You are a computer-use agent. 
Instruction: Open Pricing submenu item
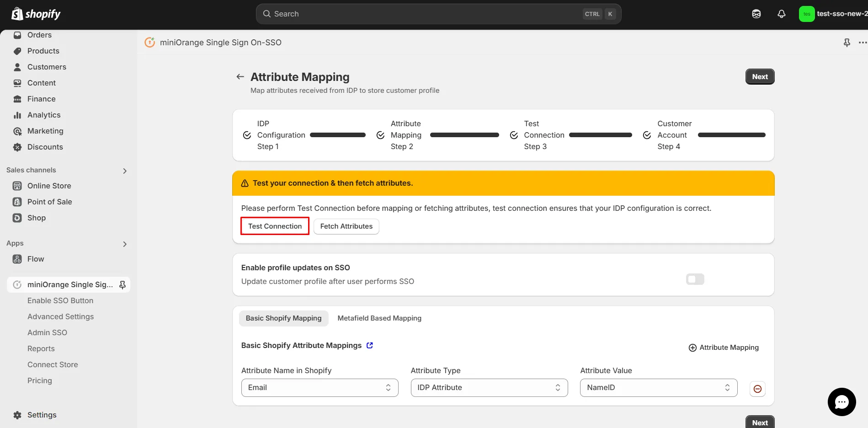click(x=40, y=380)
